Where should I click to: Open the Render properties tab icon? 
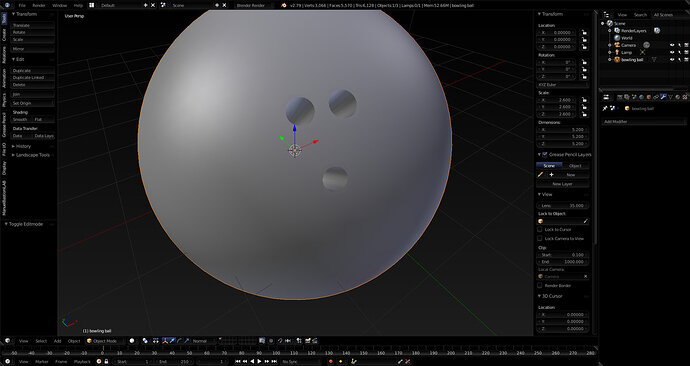pos(620,97)
